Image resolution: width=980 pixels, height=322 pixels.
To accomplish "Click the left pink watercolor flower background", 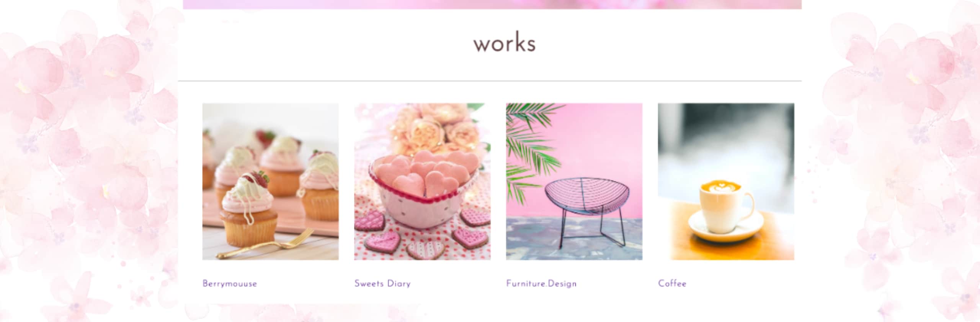I will pyautogui.click(x=89, y=161).
